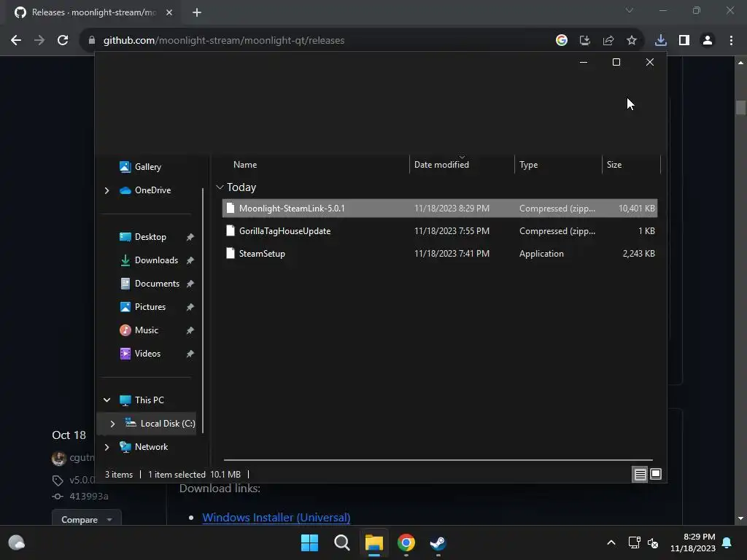
Task: Open Chrome tab search dropdown
Action: click(x=630, y=10)
